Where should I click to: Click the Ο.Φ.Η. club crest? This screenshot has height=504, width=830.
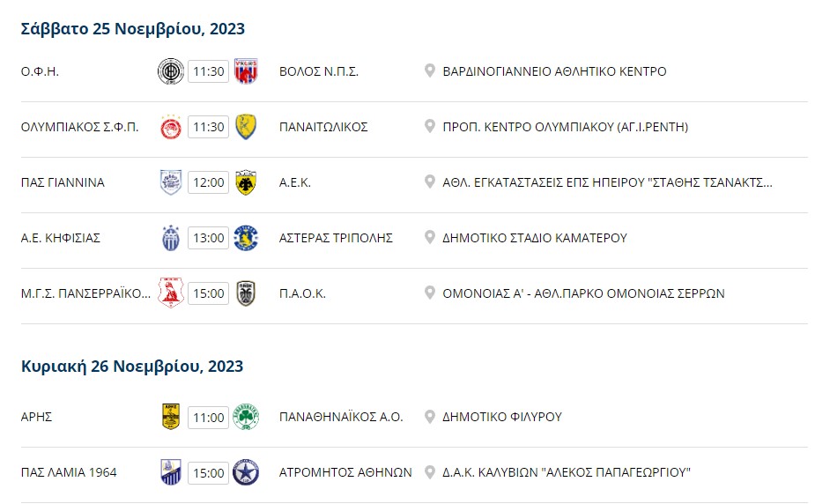coord(170,71)
